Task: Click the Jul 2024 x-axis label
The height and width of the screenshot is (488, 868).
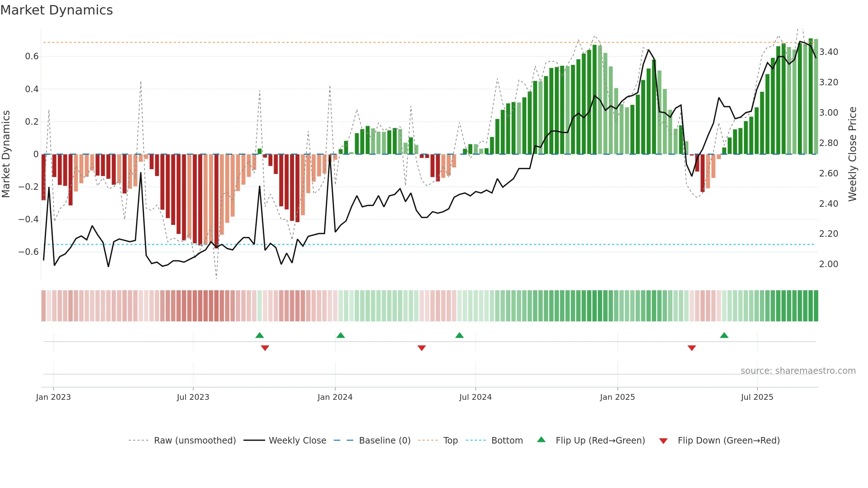Action: point(476,397)
